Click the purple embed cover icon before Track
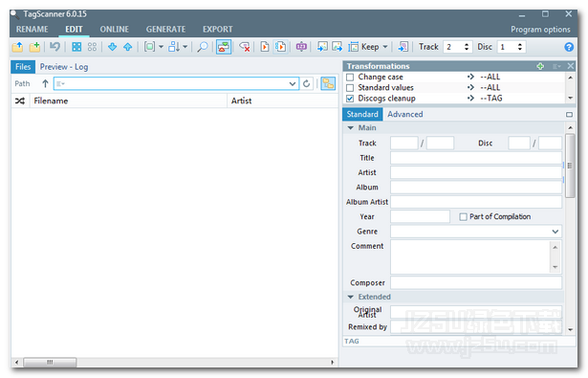Screen dimensions: 588x378 tap(403, 47)
